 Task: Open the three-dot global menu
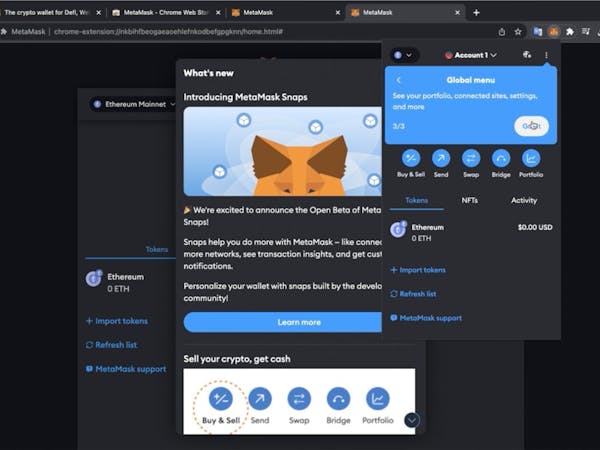coord(546,55)
